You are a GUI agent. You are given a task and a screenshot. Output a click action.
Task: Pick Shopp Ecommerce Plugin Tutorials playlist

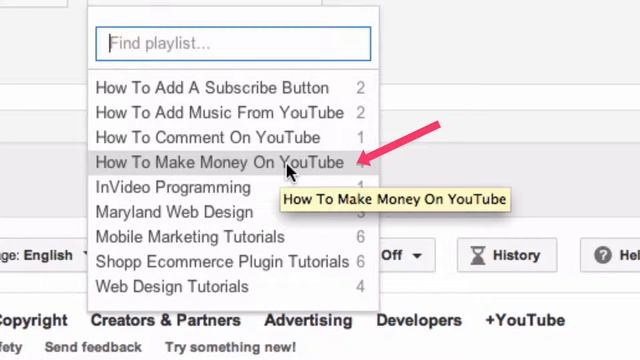point(233,262)
